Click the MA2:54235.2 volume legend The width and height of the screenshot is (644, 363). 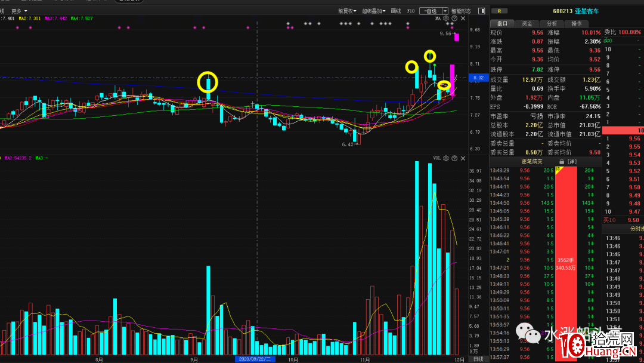tap(18, 158)
